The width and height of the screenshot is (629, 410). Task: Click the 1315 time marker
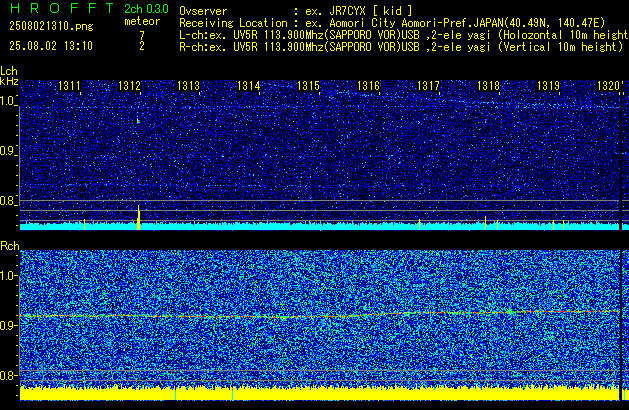coord(308,86)
